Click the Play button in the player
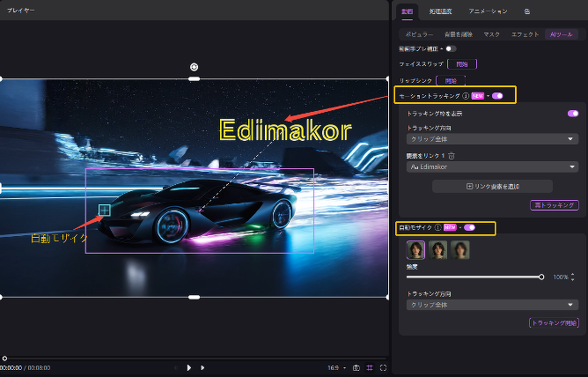Screen dimensions: 588x377 tap(188, 367)
